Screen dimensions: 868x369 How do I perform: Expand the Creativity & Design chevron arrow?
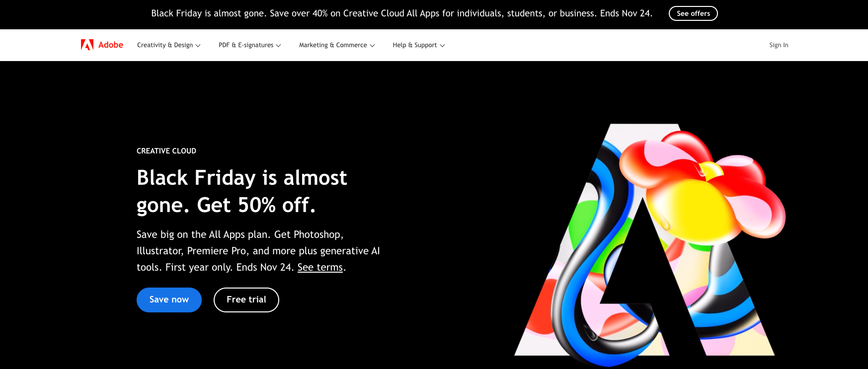point(198,45)
